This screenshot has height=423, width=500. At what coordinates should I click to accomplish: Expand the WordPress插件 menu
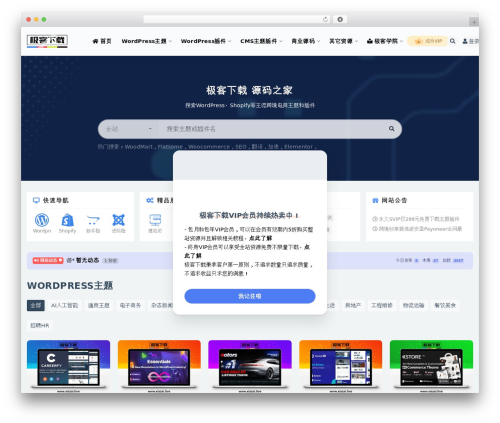pyautogui.click(x=206, y=41)
